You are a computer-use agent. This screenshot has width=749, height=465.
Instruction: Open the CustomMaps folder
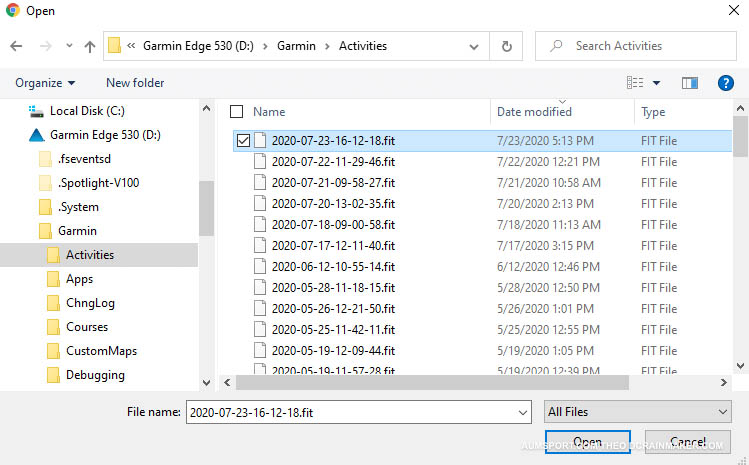[x=101, y=351]
